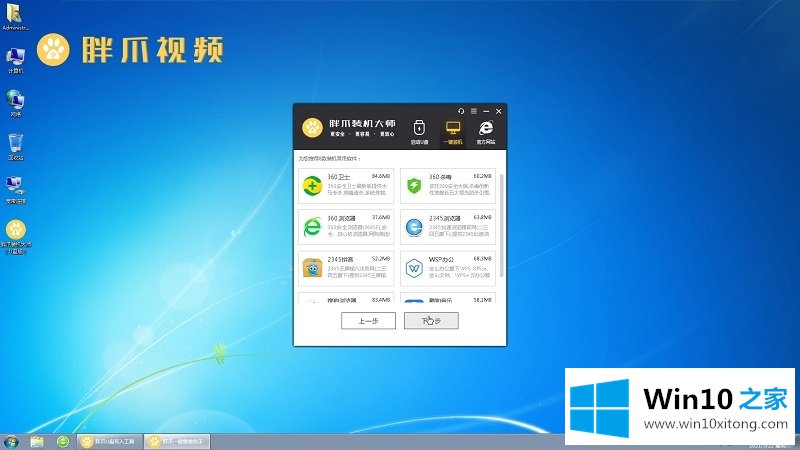Open the 宽带连接 desktop icon

[x=15, y=190]
